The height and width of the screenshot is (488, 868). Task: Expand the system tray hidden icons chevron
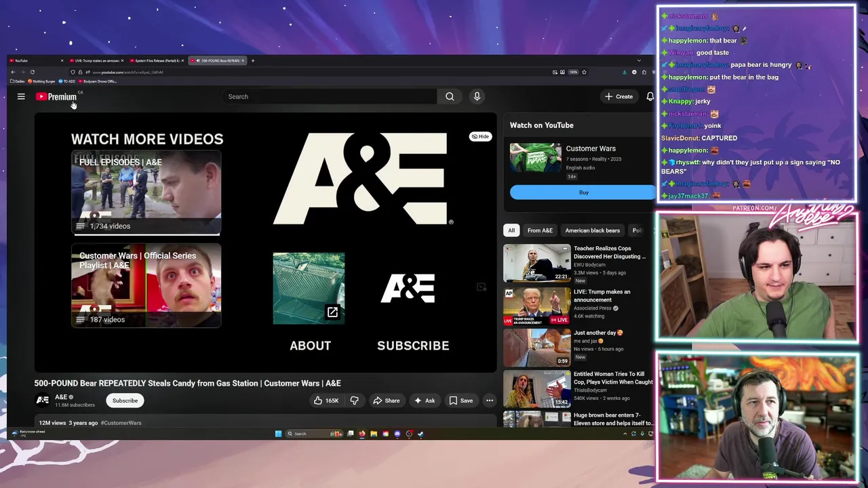[625, 434]
